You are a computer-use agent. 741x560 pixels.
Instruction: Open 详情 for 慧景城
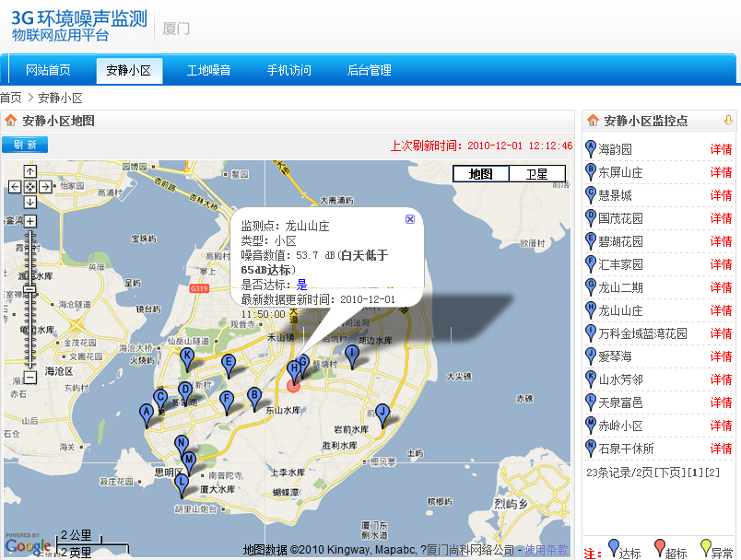point(721,195)
